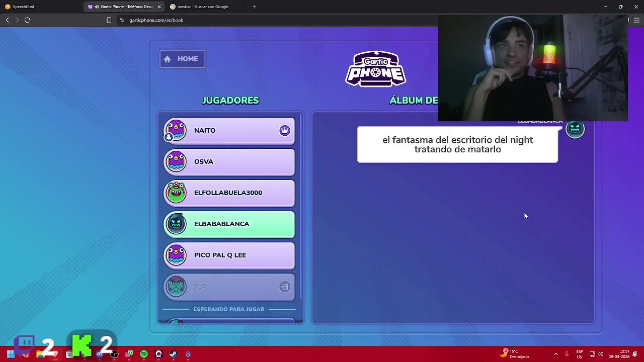Switch to westcol Google search tab
This screenshot has width=644, height=362.
206,7
